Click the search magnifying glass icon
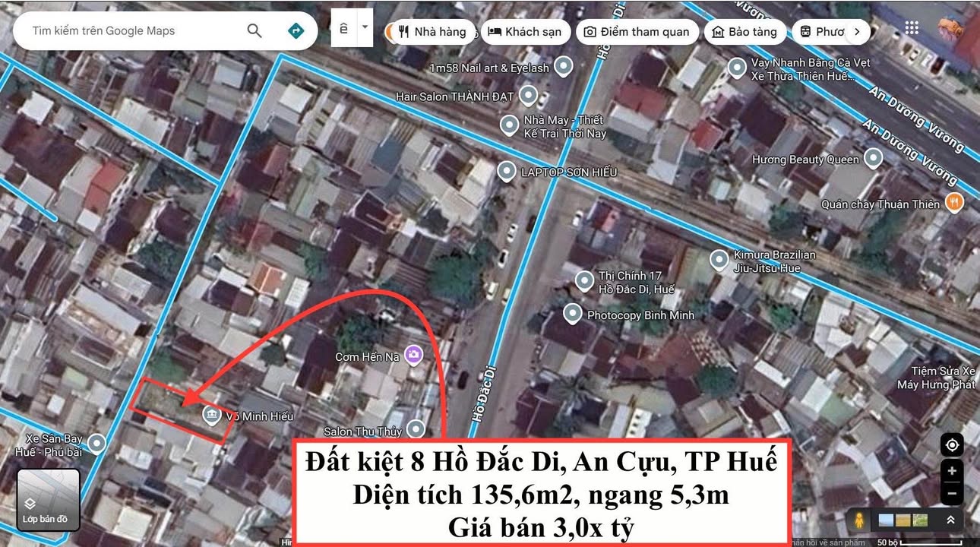The height and width of the screenshot is (547, 980). tap(254, 30)
